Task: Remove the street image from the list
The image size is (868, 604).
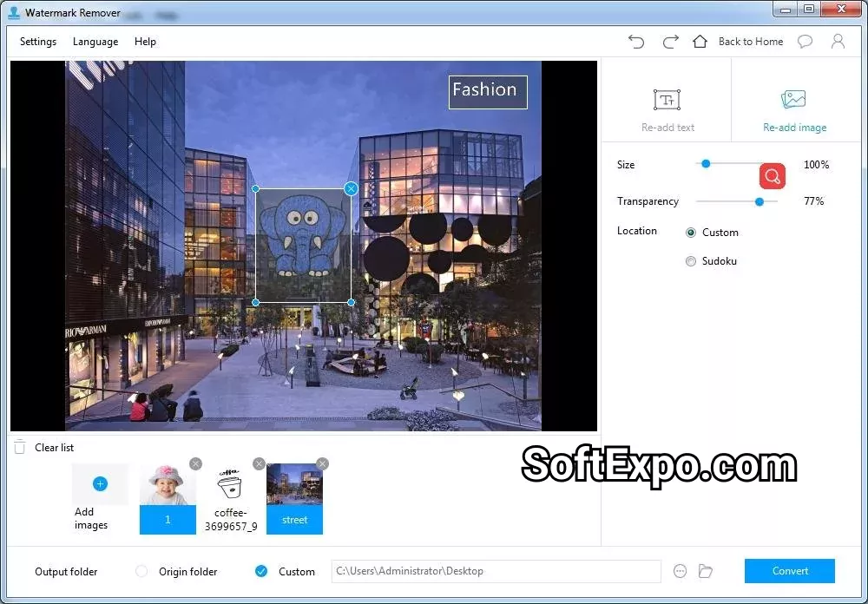Action: point(322,464)
